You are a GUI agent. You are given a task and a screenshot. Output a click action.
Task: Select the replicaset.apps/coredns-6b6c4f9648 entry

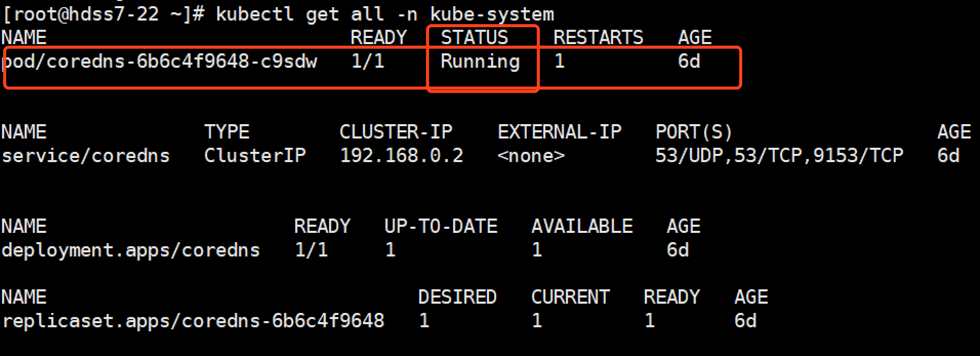click(x=193, y=321)
